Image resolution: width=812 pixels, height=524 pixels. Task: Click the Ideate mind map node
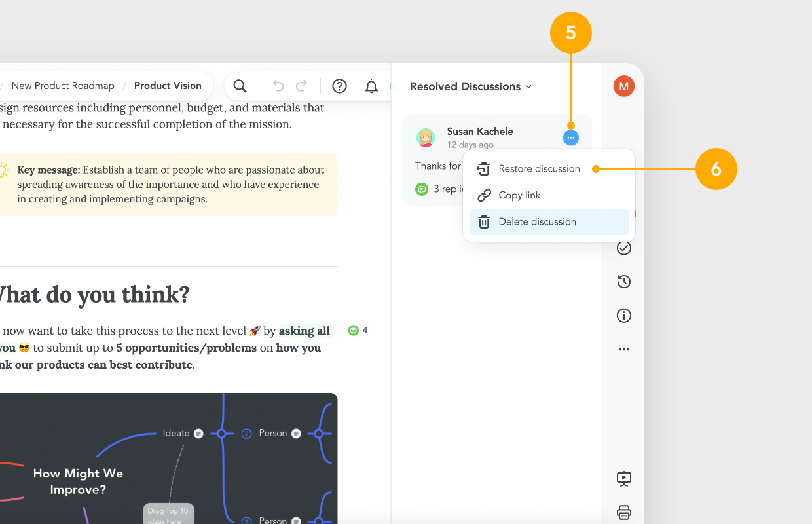click(x=176, y=433)
